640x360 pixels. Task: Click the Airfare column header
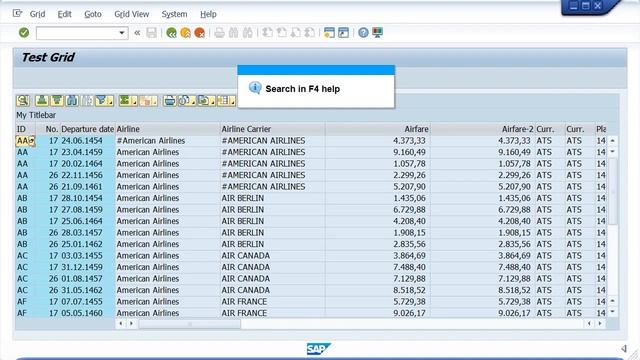tap(378, 129)
